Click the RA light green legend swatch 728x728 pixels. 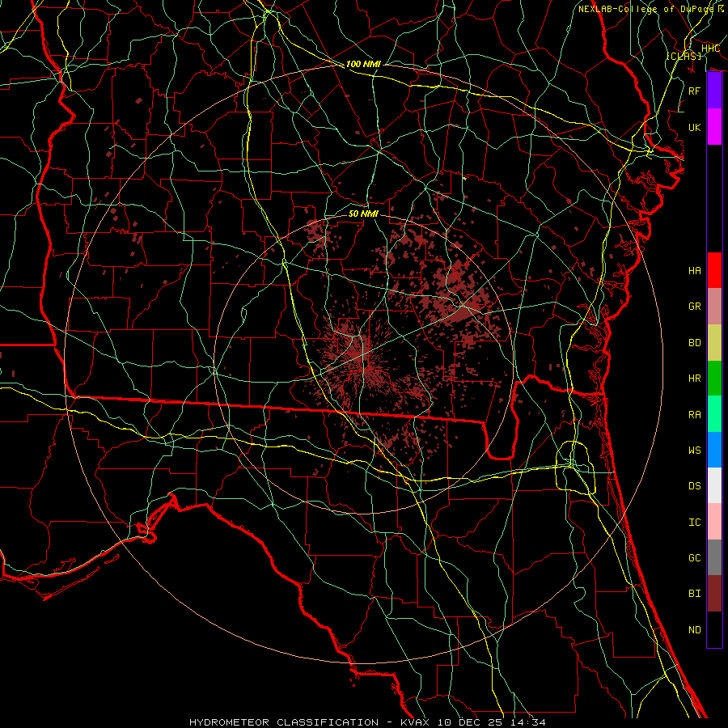(714, 414)
